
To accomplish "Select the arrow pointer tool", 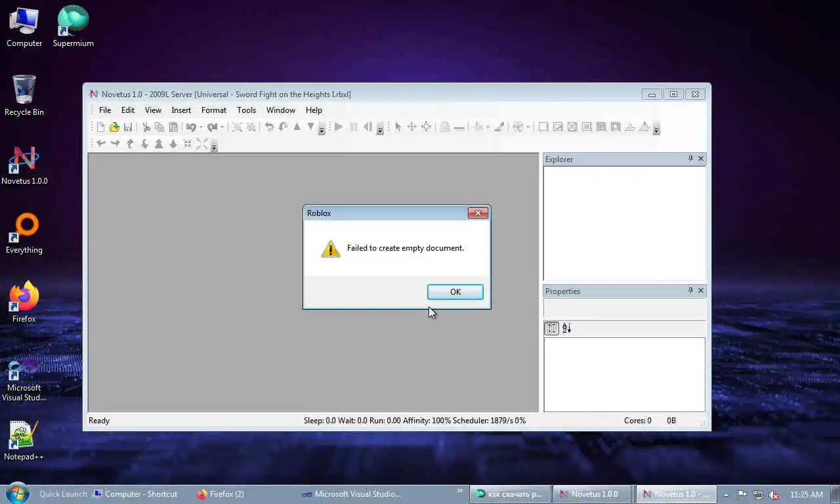I will coord(398,127).
